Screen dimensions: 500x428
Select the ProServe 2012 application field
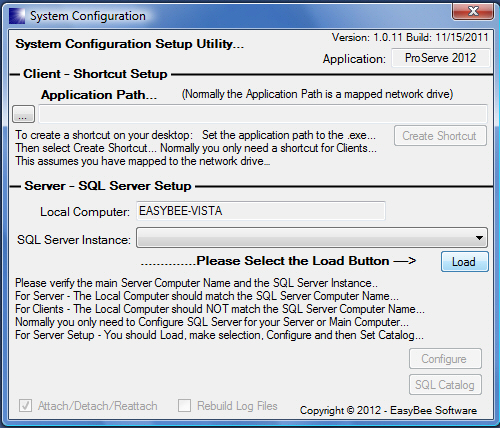pyautogui.click(x=440, y=58)
